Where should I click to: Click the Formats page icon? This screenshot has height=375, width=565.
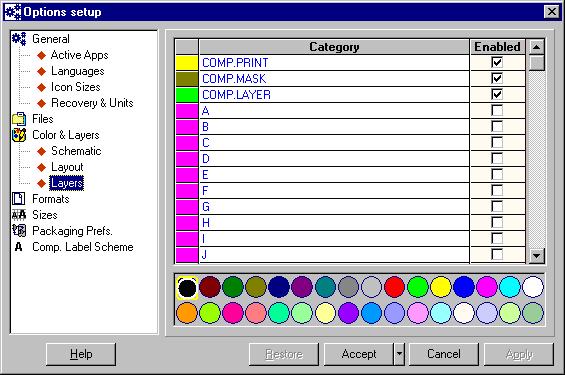[19, 199]
